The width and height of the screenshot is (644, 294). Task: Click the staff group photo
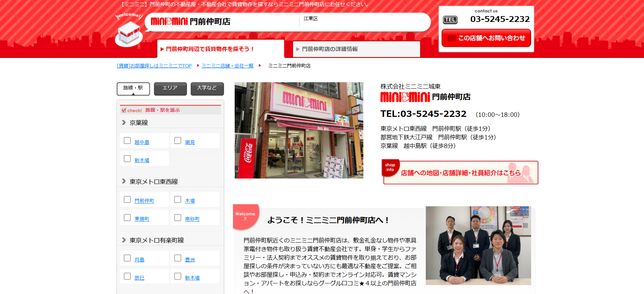[x=478, y=246]
